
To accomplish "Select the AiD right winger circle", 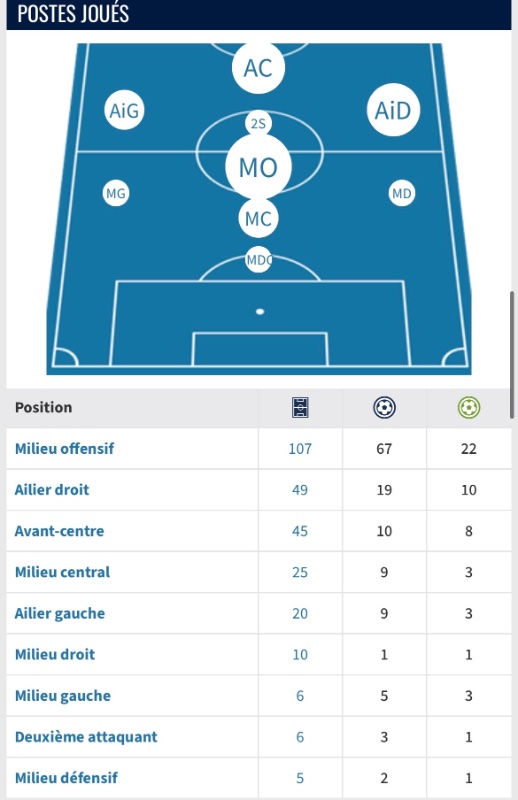I will [x=393, y=110].
